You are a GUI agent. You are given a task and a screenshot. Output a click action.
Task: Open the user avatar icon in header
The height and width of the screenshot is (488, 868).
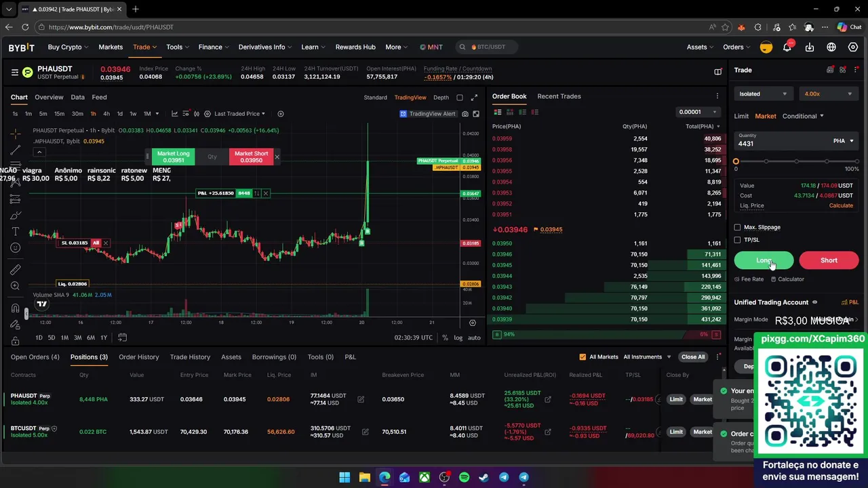[x=766, y=47]
